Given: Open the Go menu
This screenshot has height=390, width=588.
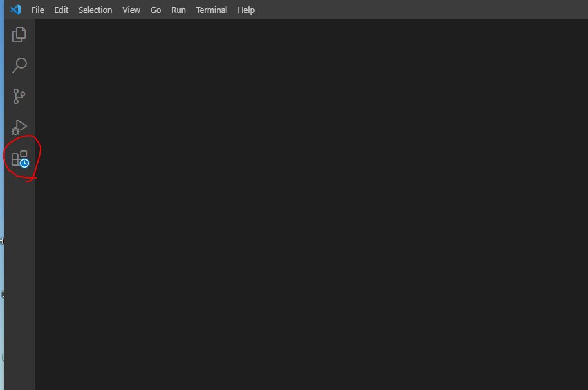Looking at the screenshot, I should point(156,10).
